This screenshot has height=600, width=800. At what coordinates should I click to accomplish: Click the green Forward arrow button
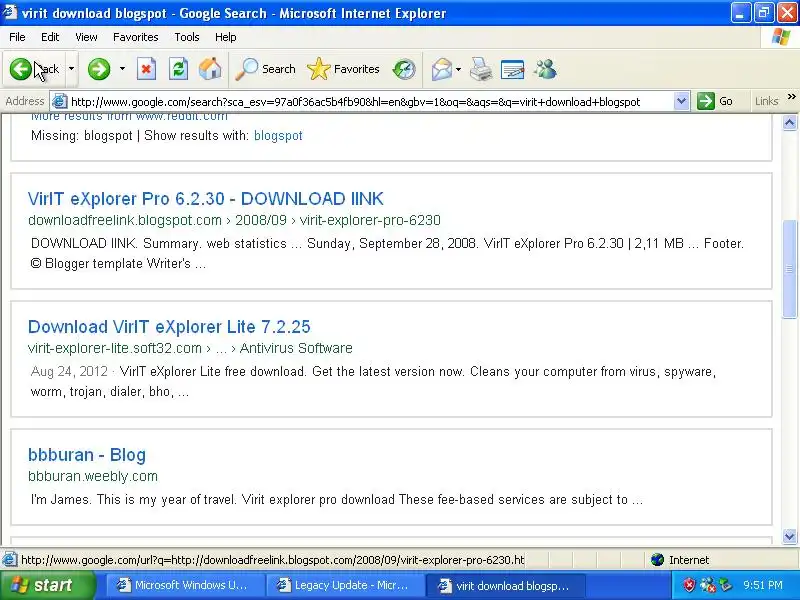pos(99,69)
